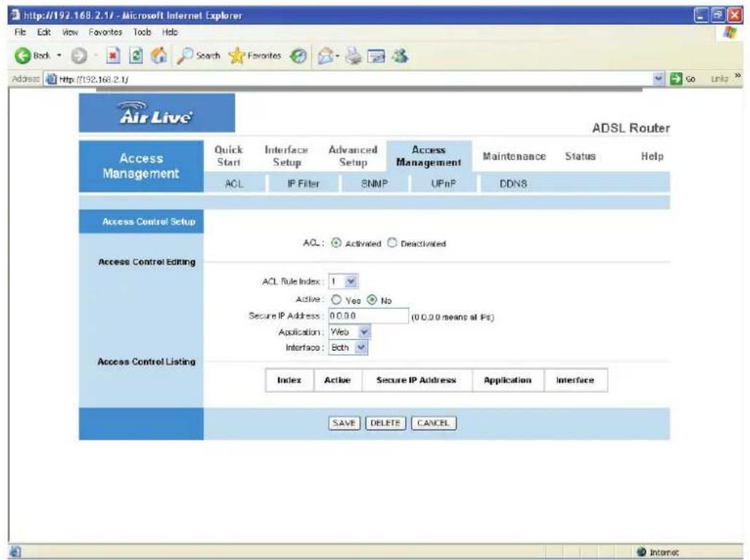Viewport: 750px width, 560px height.
Task: Click the Secure IP Address field
Action: tap(368, 316)
